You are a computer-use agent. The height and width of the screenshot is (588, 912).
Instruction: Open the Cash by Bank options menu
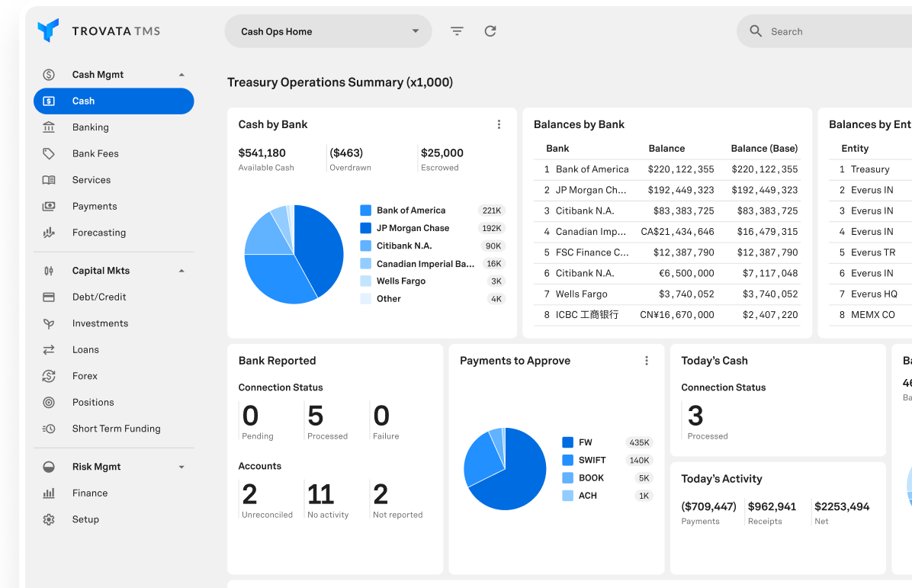[x=499, y=124]
